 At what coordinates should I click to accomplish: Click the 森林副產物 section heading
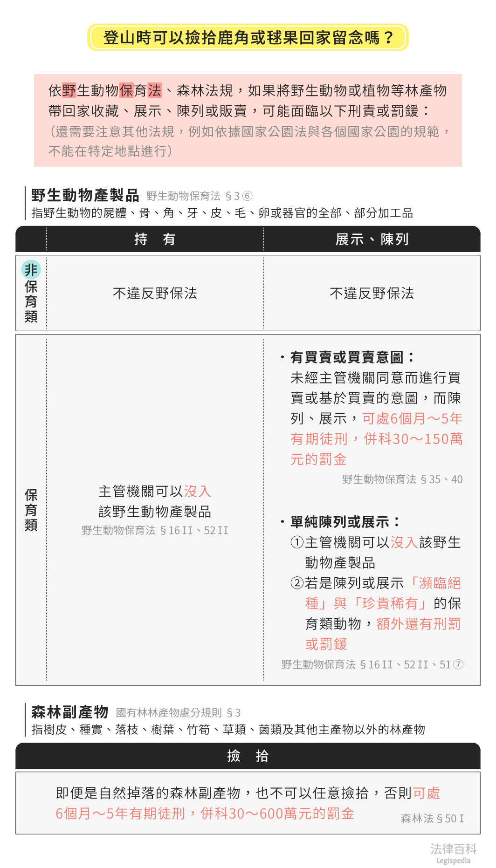click(70, 712)
